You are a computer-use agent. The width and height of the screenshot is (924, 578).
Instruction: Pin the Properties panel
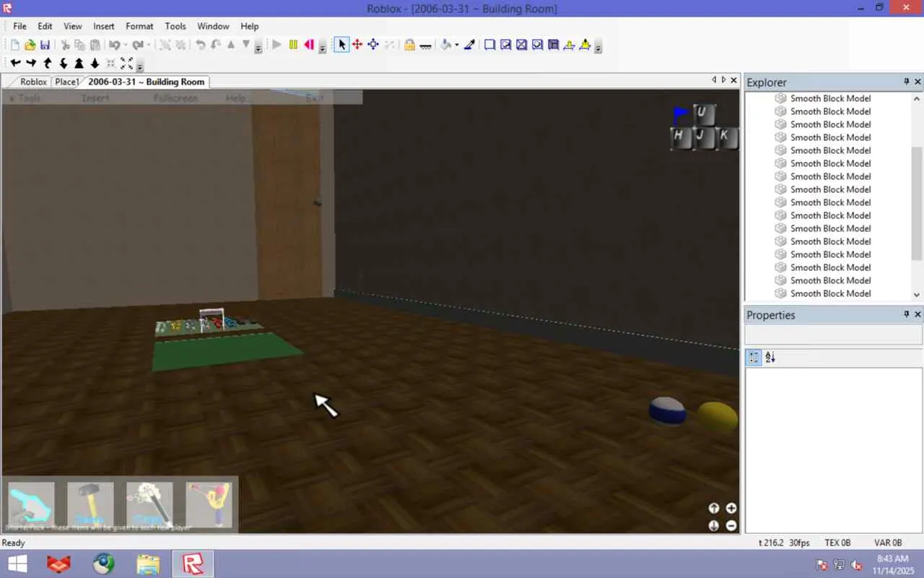point(907,314)
